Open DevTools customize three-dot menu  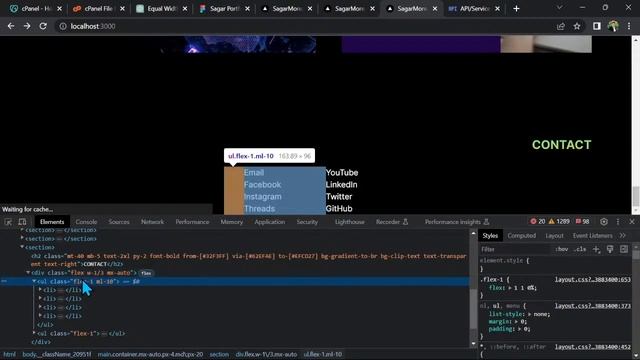pyautogui.click(x=618, y=222)
